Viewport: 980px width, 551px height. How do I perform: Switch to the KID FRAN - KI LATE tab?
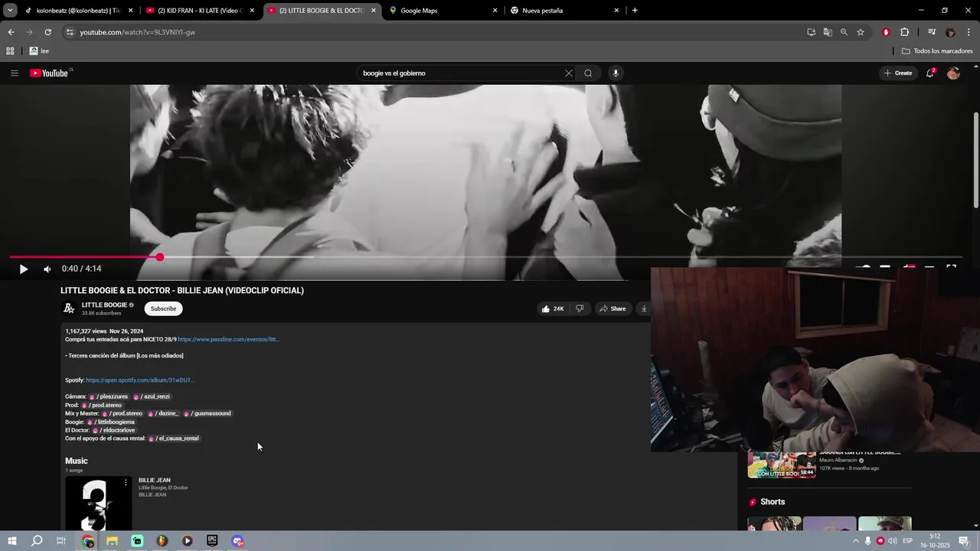(x=201, y=11)
